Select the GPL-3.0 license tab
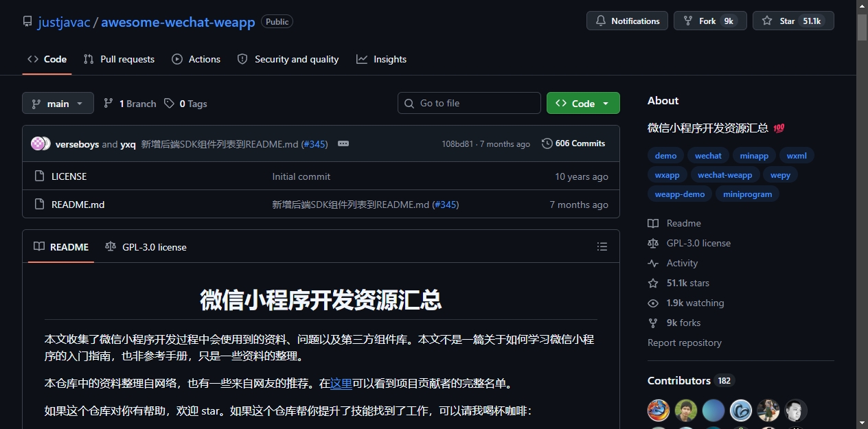 pos(146,246)
